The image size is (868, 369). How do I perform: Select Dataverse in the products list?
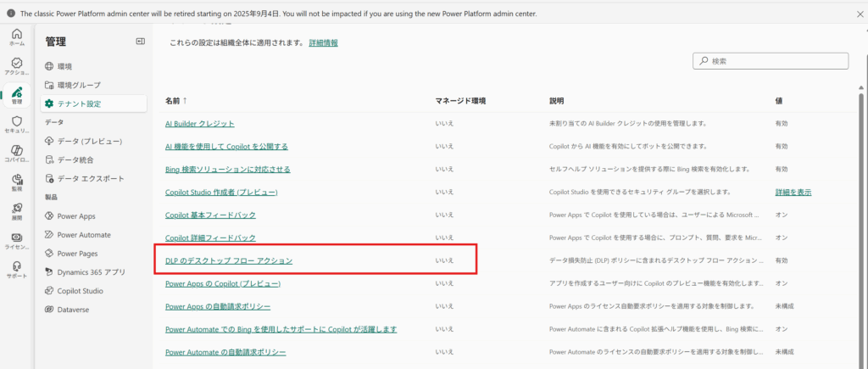point(73,310)
